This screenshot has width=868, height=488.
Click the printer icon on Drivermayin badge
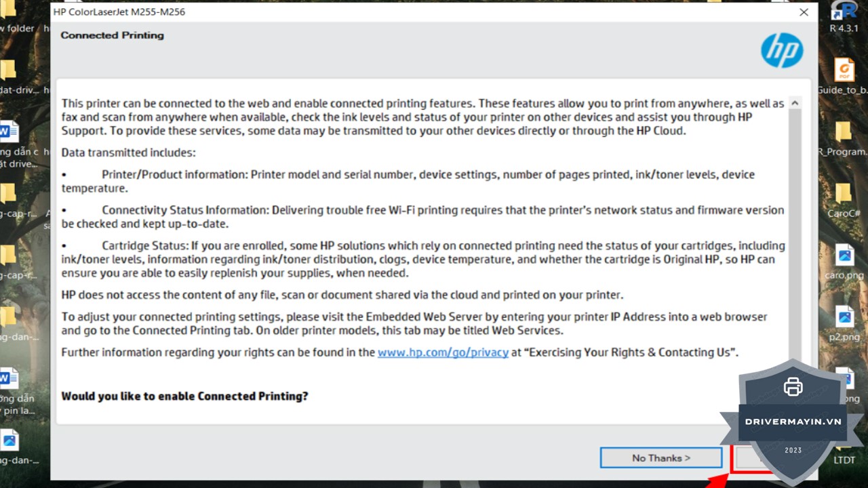[793, 387]
